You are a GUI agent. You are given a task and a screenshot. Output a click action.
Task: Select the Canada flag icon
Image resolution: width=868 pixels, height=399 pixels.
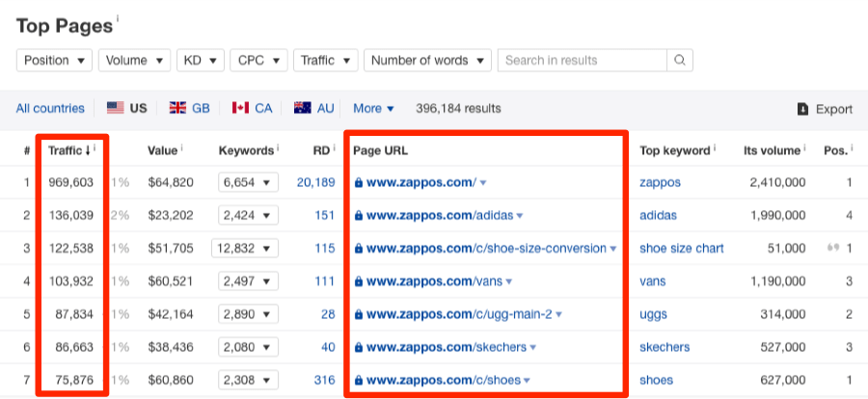(240, 108)
